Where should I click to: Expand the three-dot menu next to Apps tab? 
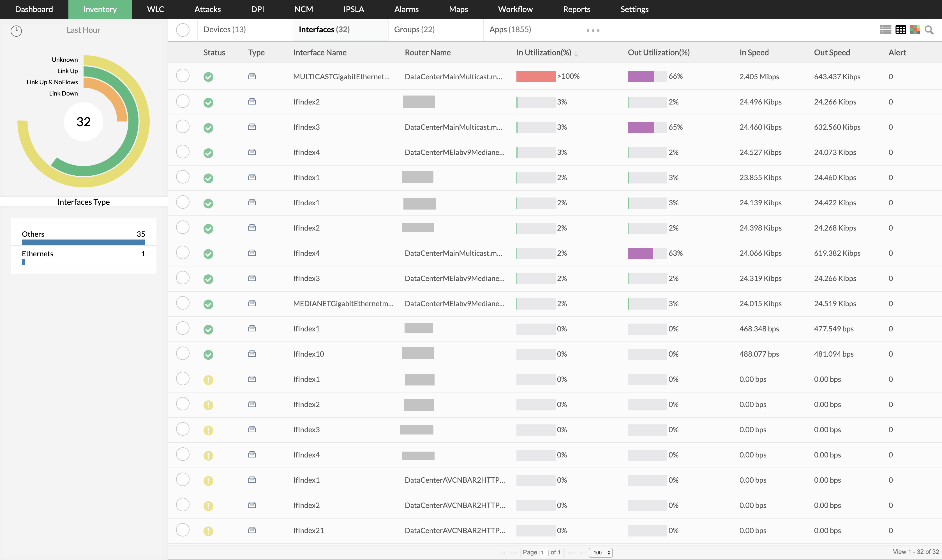pyautogui.click(x=592, y=30)
